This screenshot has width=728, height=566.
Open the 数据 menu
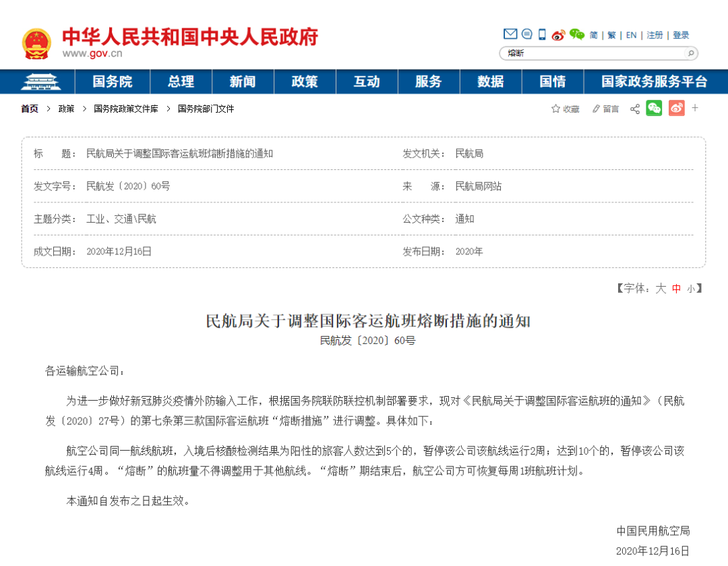tap(491, 82)
